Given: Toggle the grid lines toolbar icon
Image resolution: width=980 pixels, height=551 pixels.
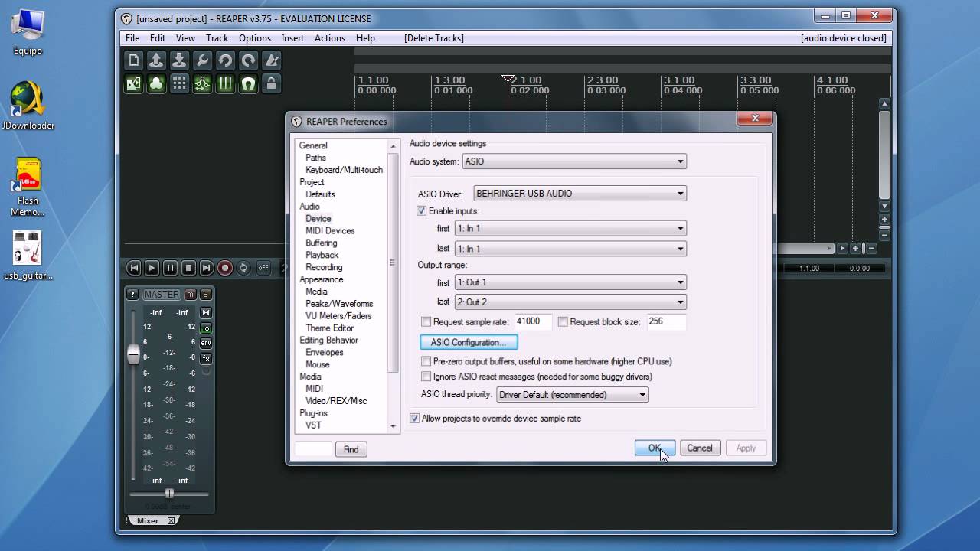Looking at the screenshot, I should (x=225, y=83).
